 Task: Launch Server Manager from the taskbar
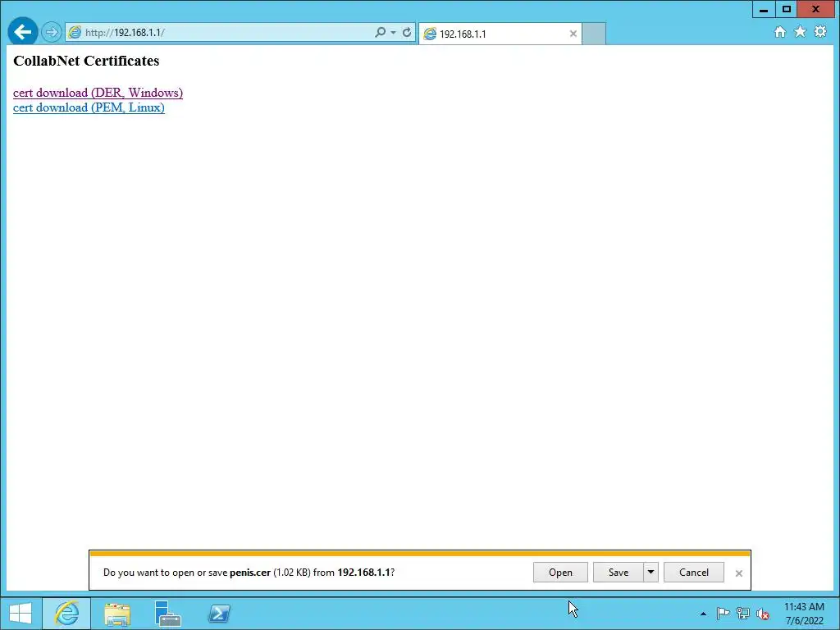(x=167, y=614)
